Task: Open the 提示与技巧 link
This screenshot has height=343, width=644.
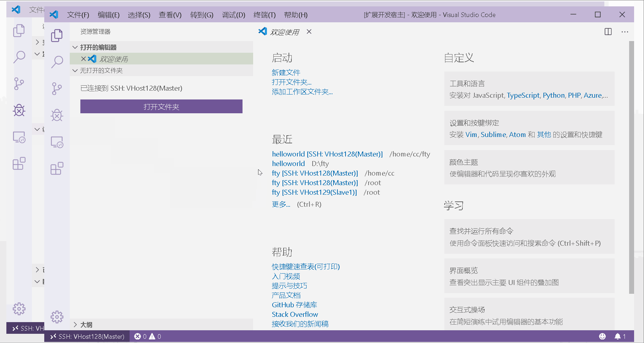Action: pos(290,286)
